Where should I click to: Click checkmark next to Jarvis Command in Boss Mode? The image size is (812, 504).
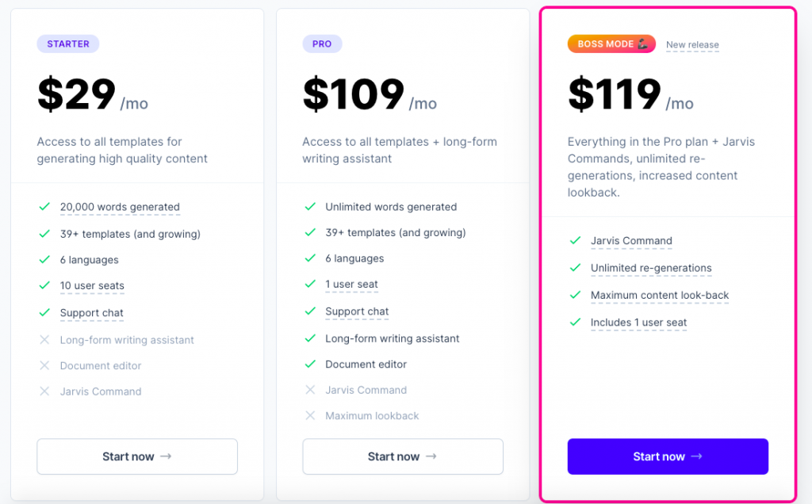[x=576, y=241]
